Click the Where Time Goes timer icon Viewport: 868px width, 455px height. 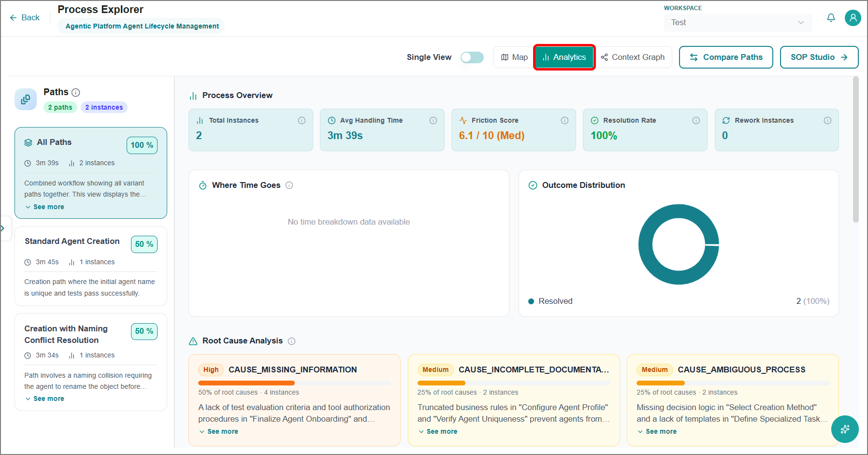203,185
